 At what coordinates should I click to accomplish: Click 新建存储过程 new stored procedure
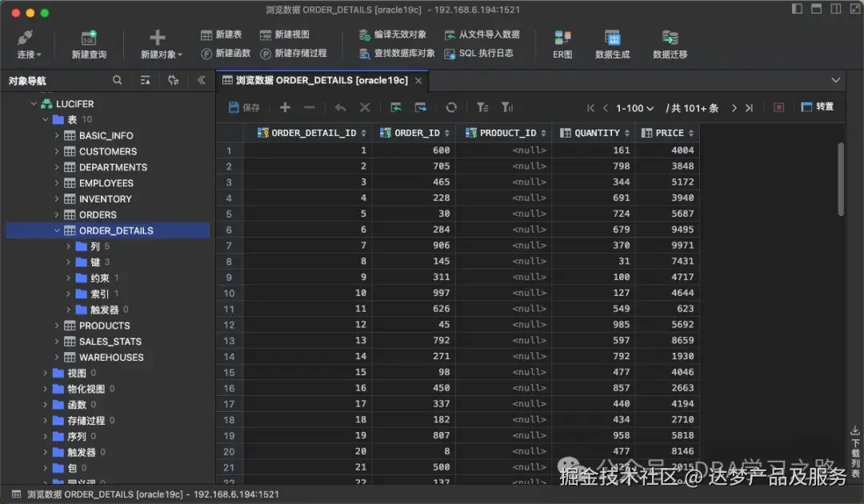pyautogui.click(x=294, y=54)
